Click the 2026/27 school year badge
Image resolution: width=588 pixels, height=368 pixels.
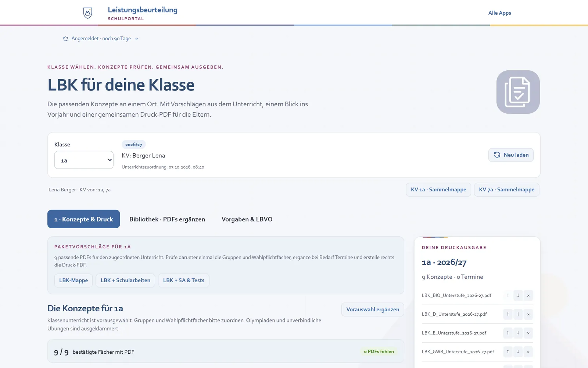[x=134, y=145]
